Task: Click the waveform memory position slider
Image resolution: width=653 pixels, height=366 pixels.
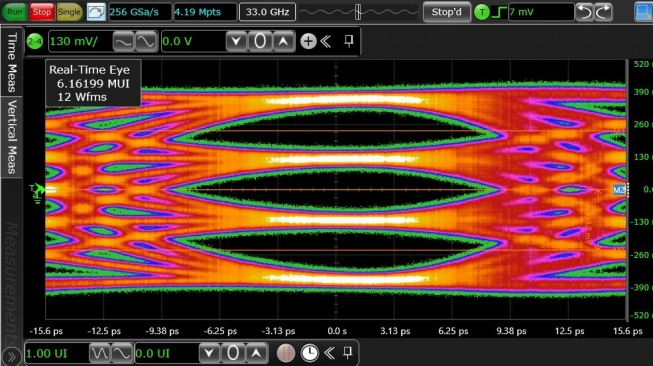Action: (358, 12)
